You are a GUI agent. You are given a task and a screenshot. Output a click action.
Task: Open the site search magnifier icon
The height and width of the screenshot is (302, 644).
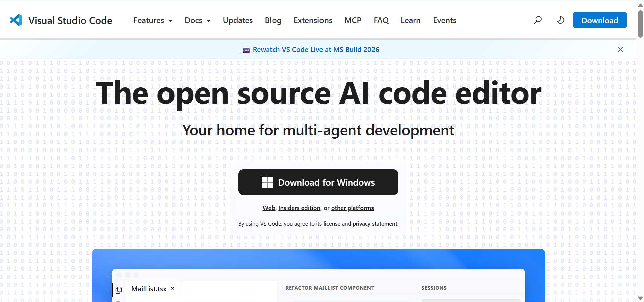538,20
